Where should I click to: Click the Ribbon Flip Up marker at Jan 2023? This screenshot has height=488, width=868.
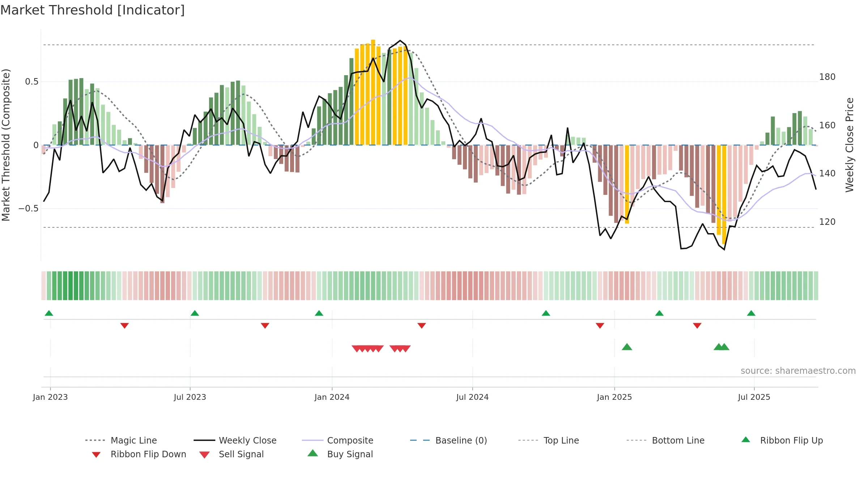pos(49,313)
